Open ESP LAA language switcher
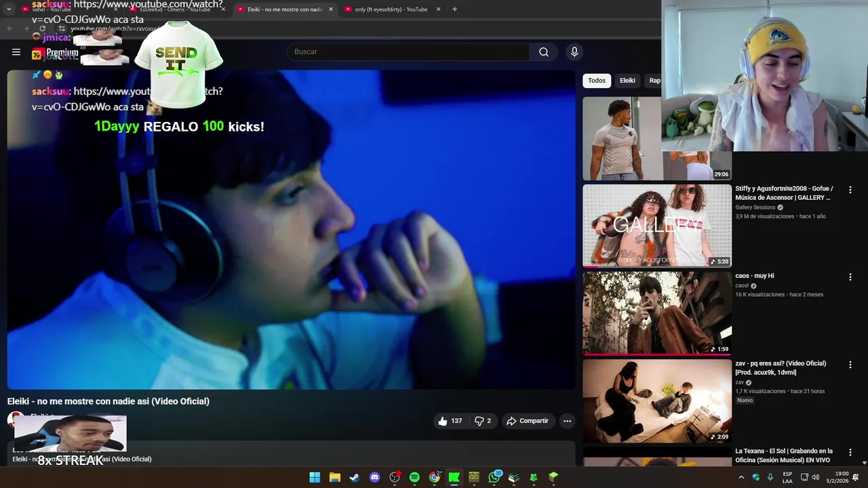 [787, 477]
